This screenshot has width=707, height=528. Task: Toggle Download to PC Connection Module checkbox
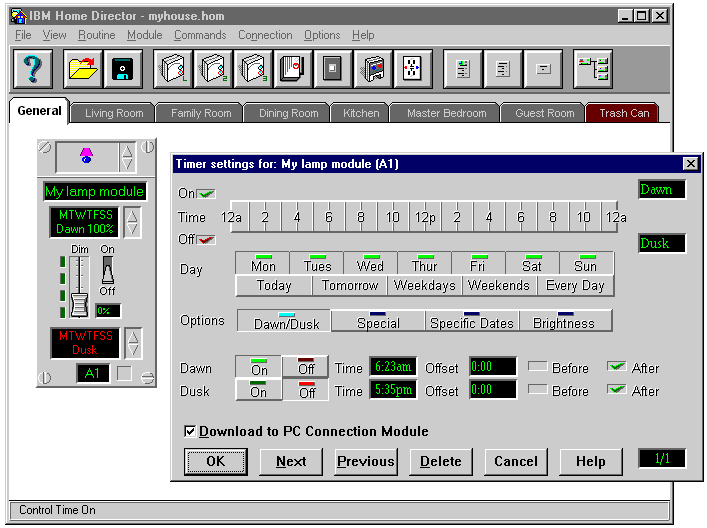point(190,432)
